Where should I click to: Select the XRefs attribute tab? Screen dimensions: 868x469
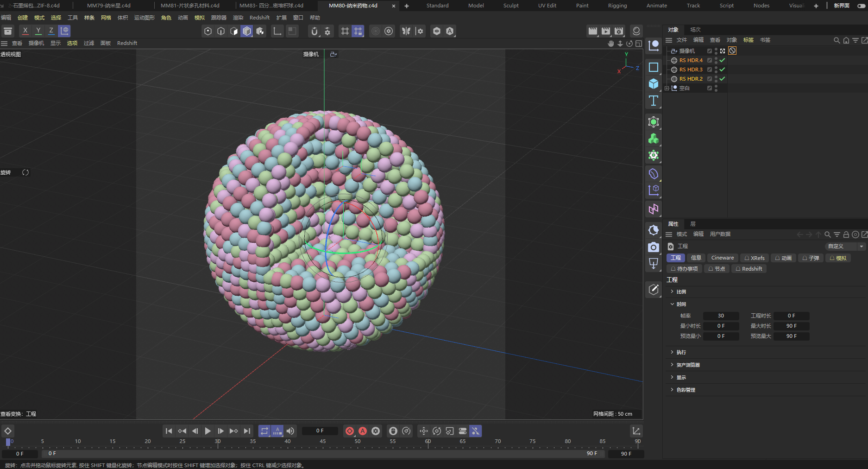[755, 258]
